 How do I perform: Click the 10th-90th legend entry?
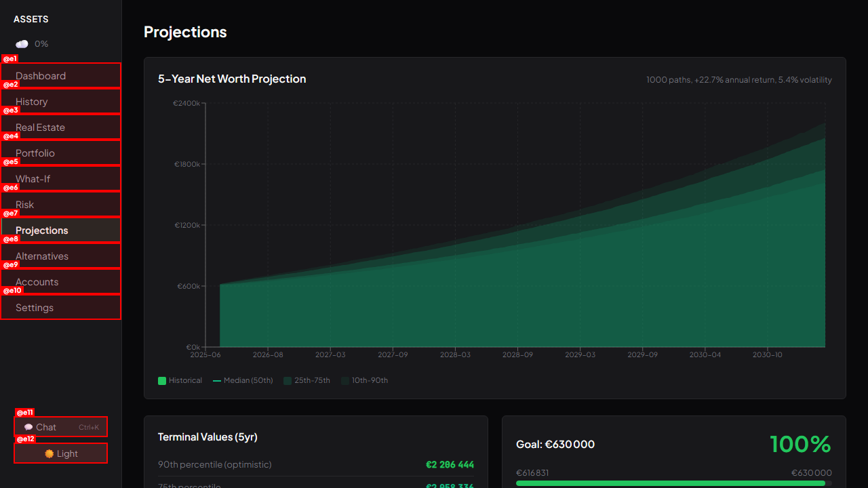(x=365, y=381)
